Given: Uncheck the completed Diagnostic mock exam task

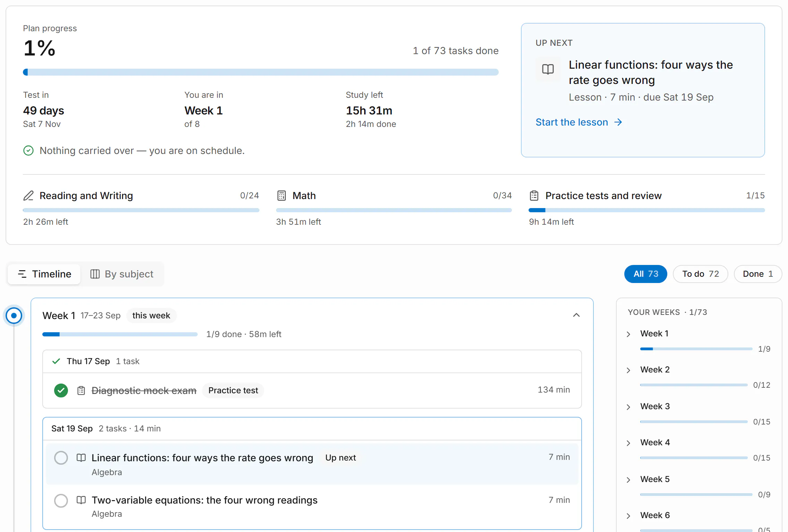Looking at the screenshot, I should point(61,391).
